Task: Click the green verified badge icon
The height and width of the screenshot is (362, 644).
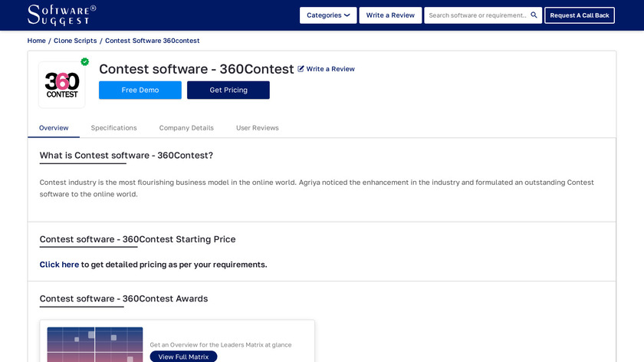Action: click(84, 61)
